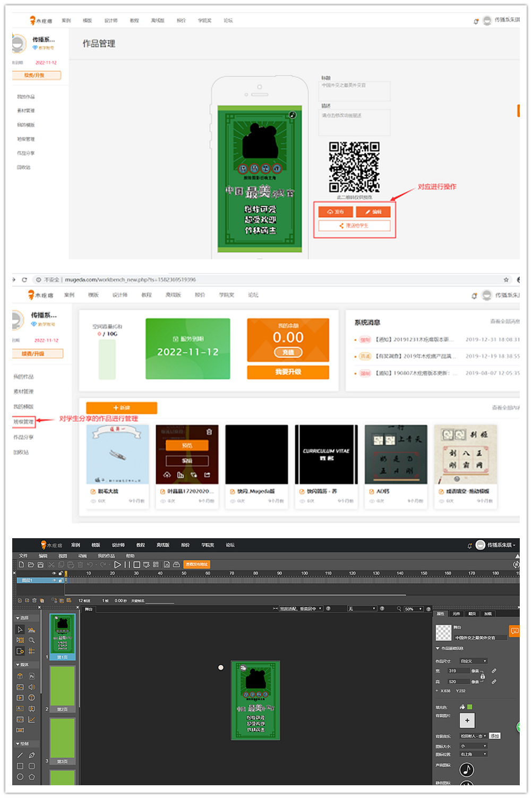This screenshot has width=532, height=798.
Task: Collapse the 媒体 toolbox section
Action: pyautogui.click(x=25, y=665)
